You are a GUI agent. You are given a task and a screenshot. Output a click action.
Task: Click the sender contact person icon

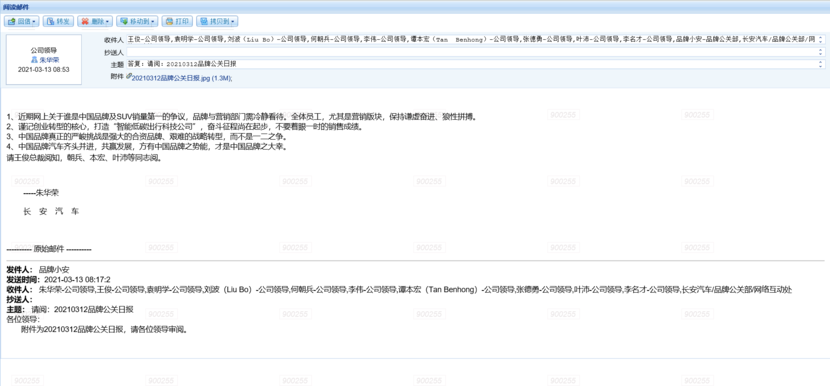[x=35, y=60]
